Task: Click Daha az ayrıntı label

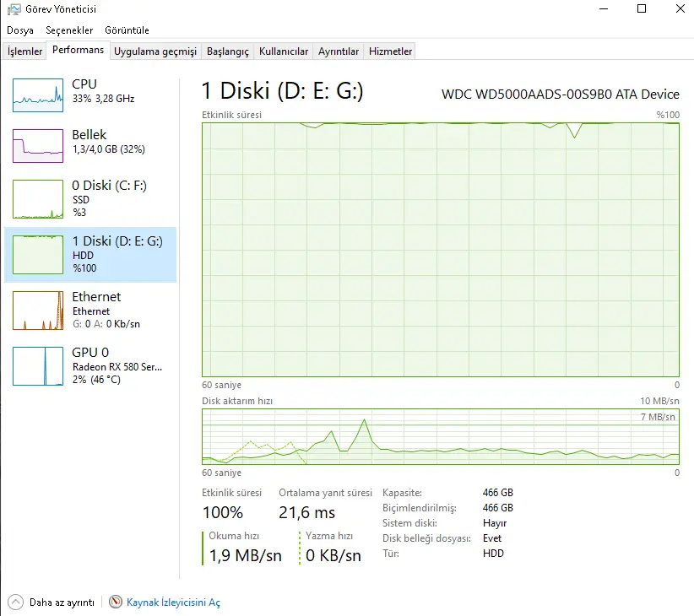Action: pos(62,602)
